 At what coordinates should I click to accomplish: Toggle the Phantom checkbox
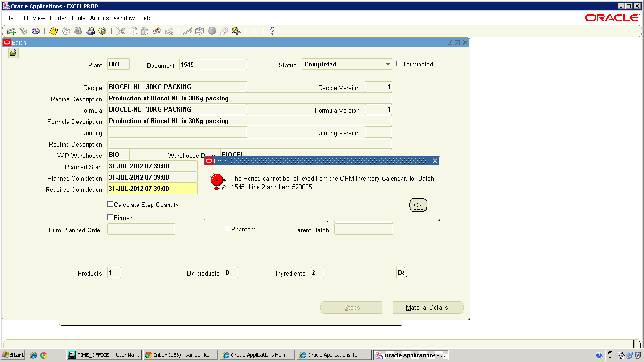[x=227, y=229]
